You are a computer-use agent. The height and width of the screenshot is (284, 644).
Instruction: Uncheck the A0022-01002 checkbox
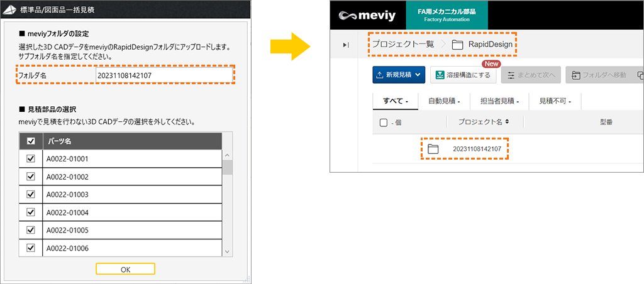pyautogui.click(x=30, y=177)
